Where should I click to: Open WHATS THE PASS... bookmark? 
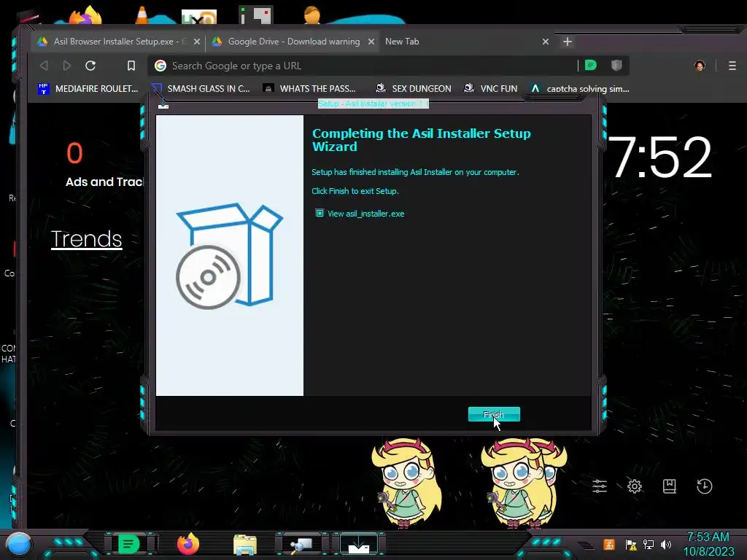[x=309, y=88]
